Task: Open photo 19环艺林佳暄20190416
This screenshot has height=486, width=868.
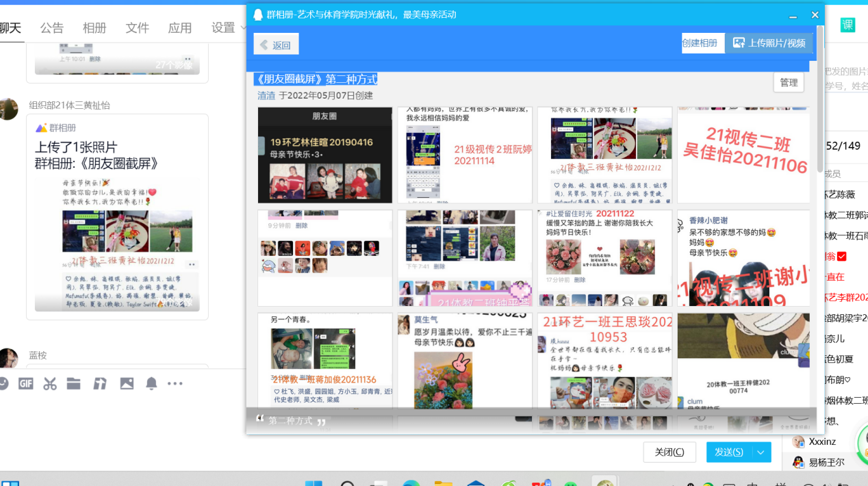Action: (x=325, y=155)
